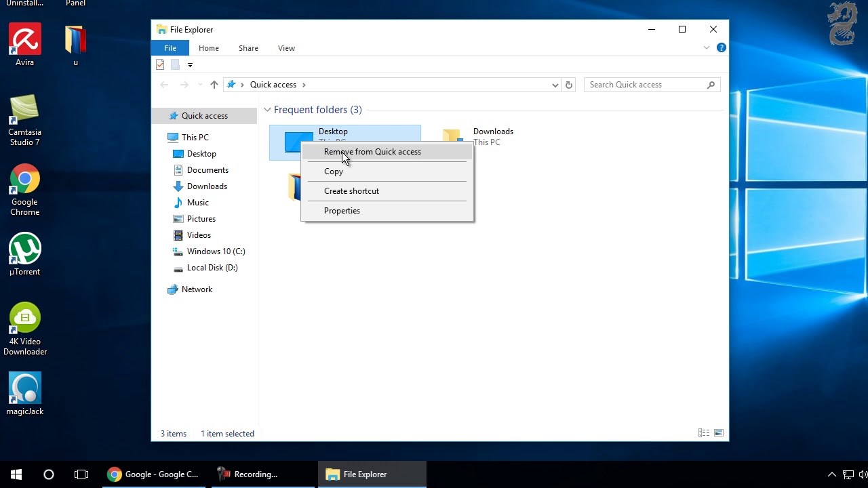Open the View ribbon tab
This screenshot has height=488, width=868.
point(286,48)
